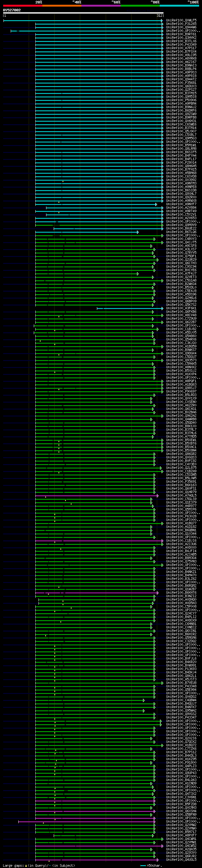Screen dimensions: 202x868
Task: Select hit label UniRef100_P35681
Action: 181,83
